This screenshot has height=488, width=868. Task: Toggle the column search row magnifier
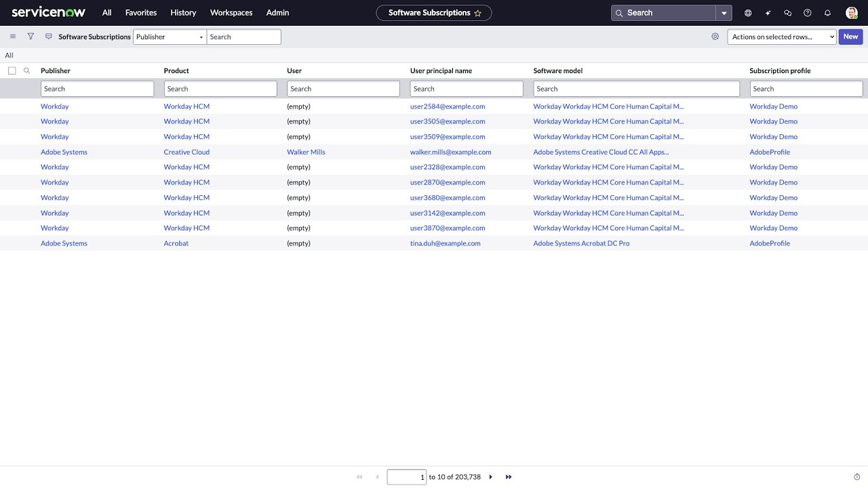pyautogui.click(x=27, y=70)
